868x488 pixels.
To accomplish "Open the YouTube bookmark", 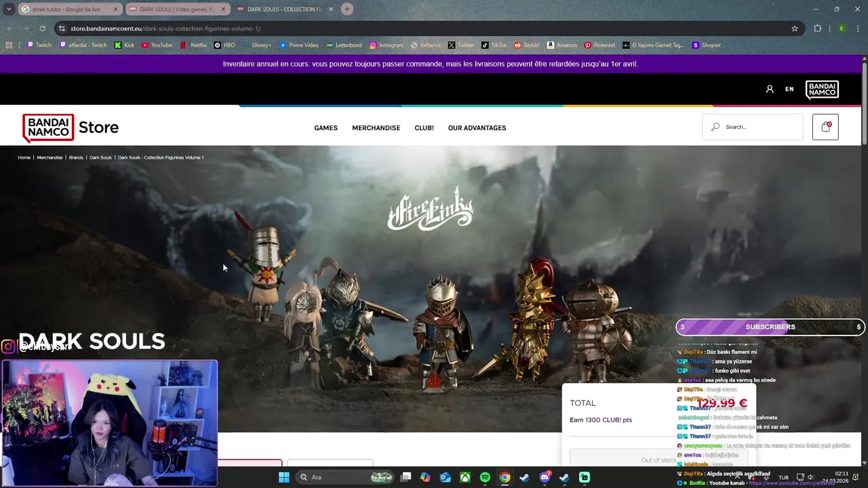I will click(x=157, y=45).
